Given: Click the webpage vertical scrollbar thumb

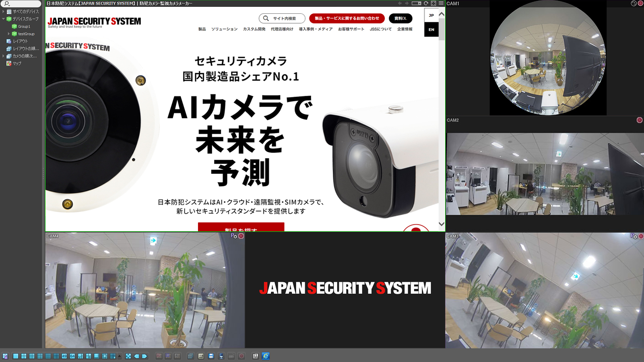Looking at the screenshot, I should 442,29.
